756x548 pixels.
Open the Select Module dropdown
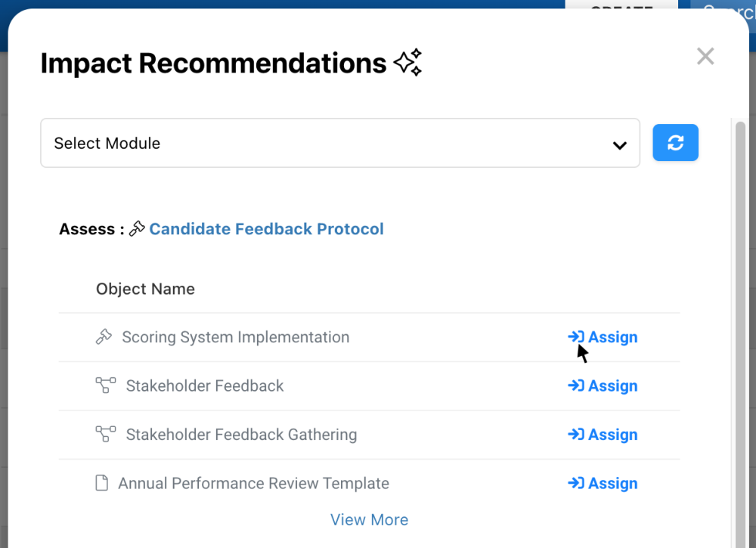pyautogui.click(x=339, y=143)
